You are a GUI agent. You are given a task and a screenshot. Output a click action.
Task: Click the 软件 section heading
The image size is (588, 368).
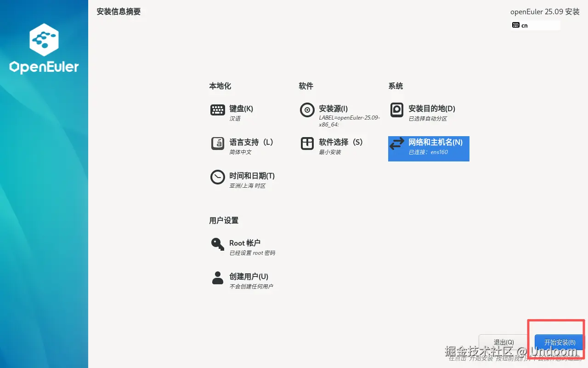click(306, 86)
